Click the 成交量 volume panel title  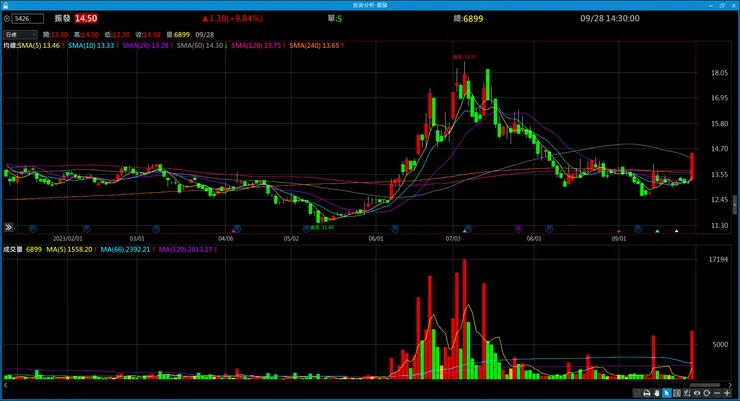13,250
